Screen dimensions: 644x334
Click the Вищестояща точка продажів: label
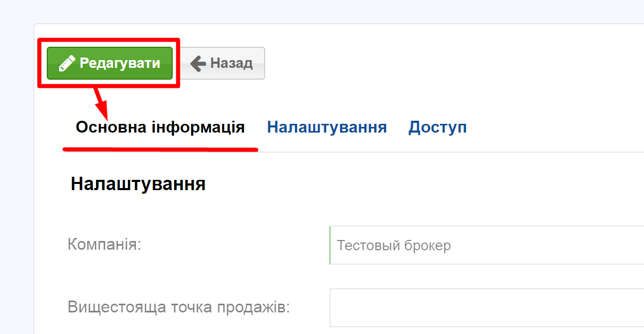[179, 307]
